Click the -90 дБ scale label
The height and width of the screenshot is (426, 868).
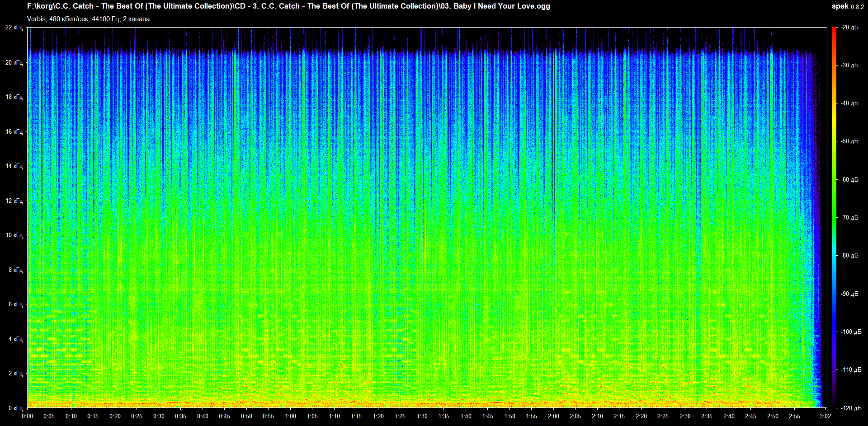click(x=849, y=294)
